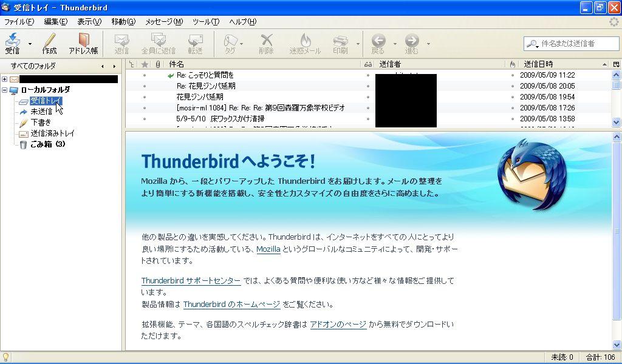Open the 印刷 dropdown arrow
Viewport: 622px width, 364px height.
click(358, 44)
